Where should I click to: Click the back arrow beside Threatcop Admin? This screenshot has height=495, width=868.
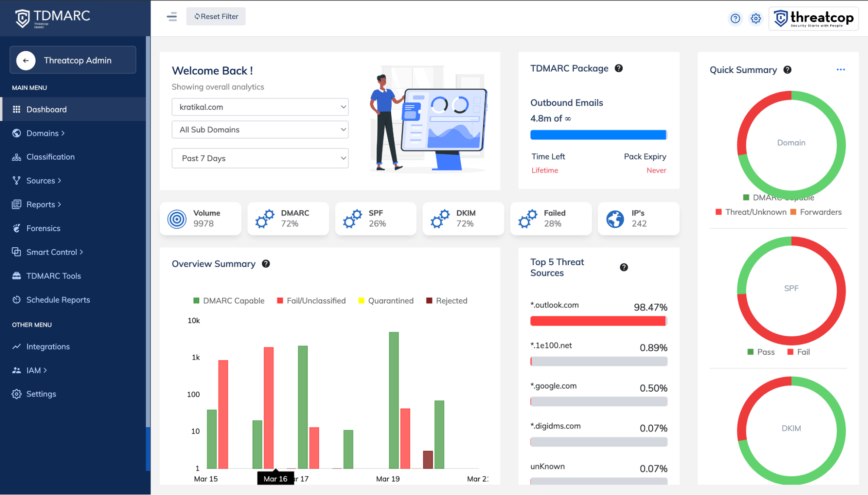click(x=26, y=60)
